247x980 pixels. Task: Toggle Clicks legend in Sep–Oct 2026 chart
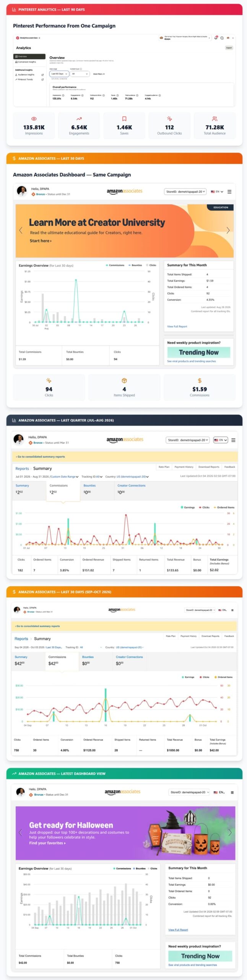[x=204, y=677]
